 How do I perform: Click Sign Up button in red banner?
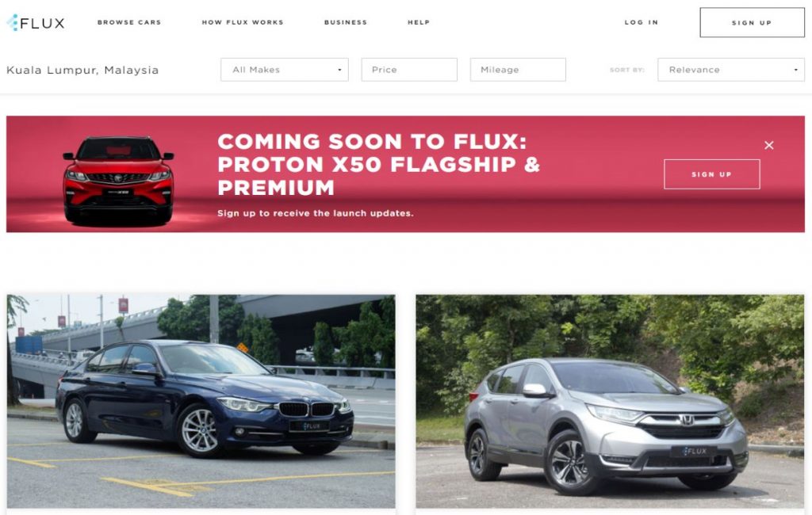711,174
